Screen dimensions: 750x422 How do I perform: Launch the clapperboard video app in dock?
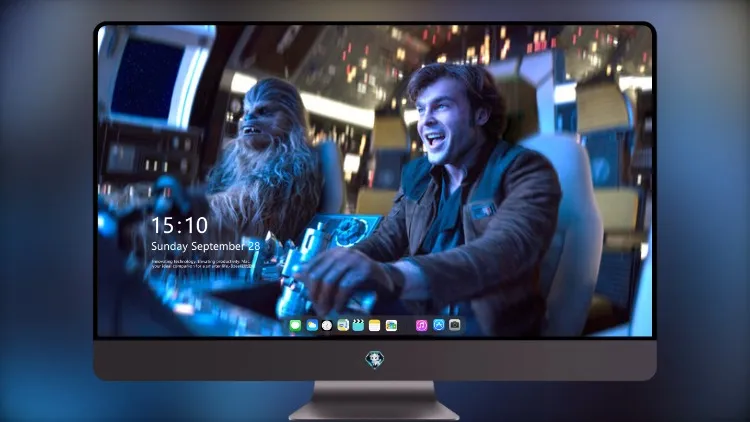(x=358, y=325)
